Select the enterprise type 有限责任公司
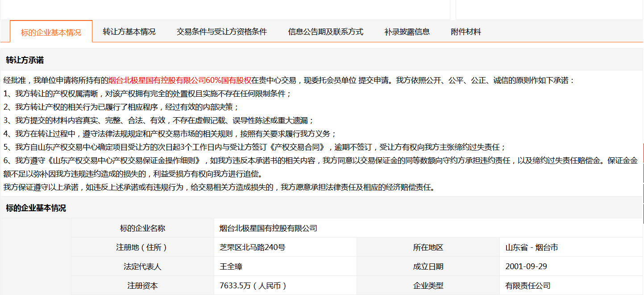 [x=528, y=286]
